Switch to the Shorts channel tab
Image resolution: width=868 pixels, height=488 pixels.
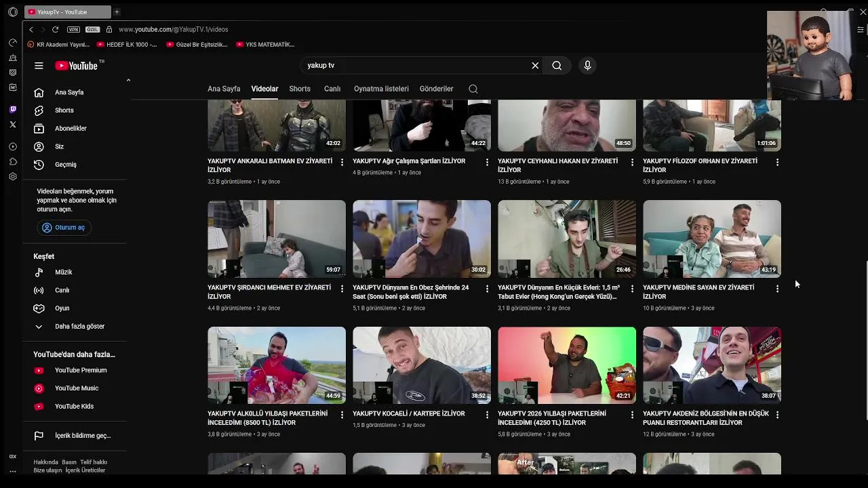[300, 89]
